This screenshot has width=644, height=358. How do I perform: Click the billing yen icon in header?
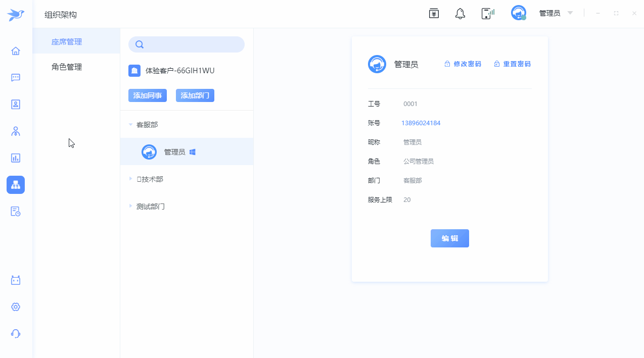pyautogui.click(x=434, y=14)
